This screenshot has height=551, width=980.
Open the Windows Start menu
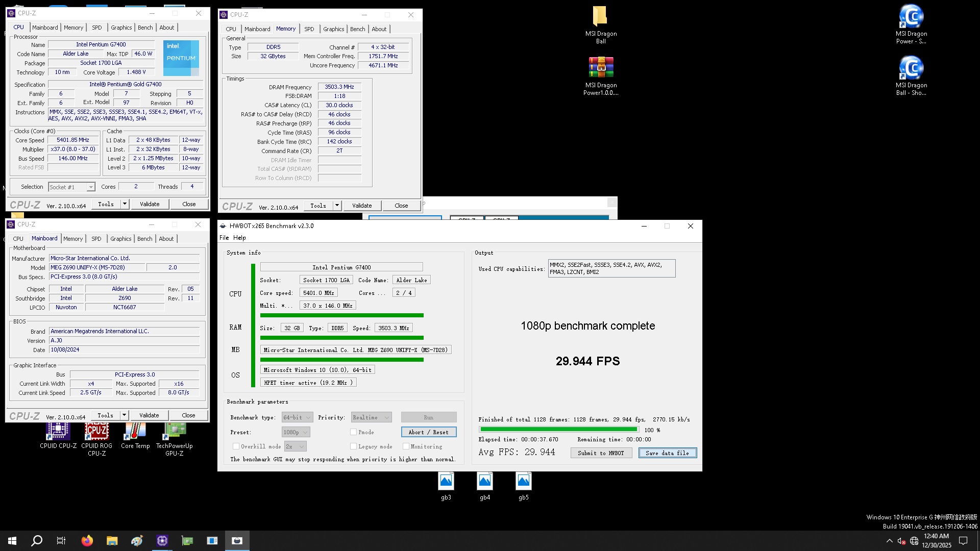(12, 541)
